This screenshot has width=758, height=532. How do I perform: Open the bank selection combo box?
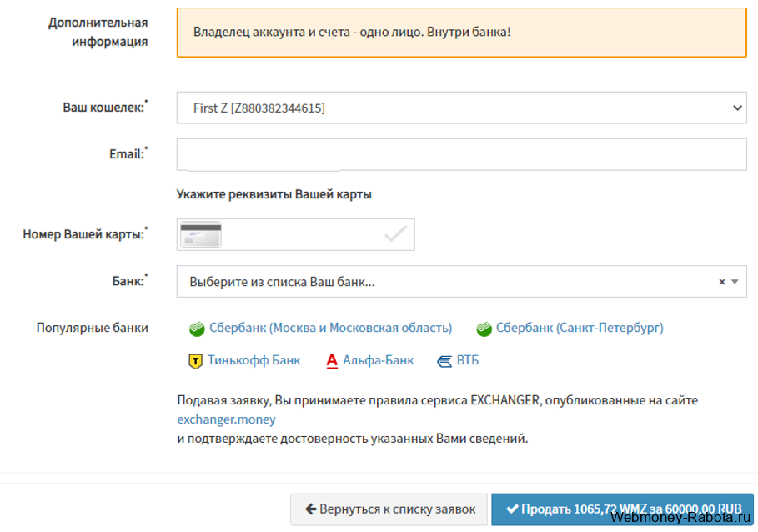461,281
